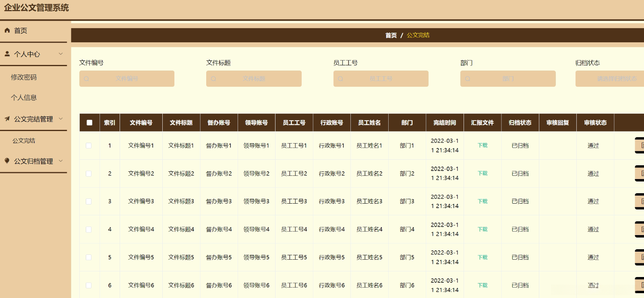Click into the 部门 search field

tap(508, 79)
